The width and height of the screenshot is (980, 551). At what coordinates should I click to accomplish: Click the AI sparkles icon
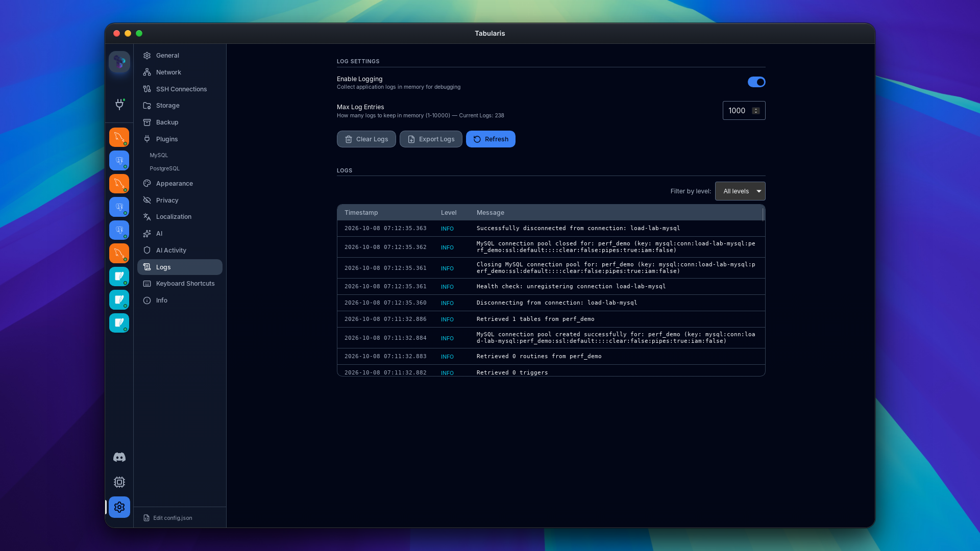pyautogui.click(x=147, y=234)
